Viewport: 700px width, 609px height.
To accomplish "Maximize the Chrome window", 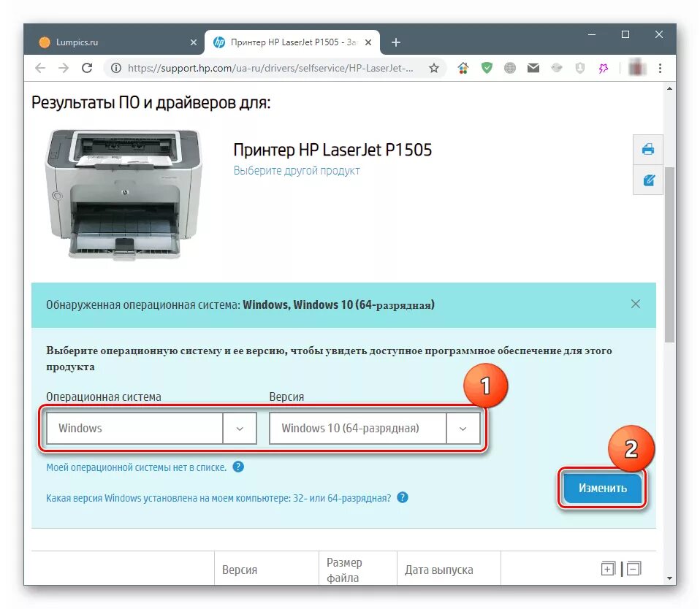I will click(625, 34).
